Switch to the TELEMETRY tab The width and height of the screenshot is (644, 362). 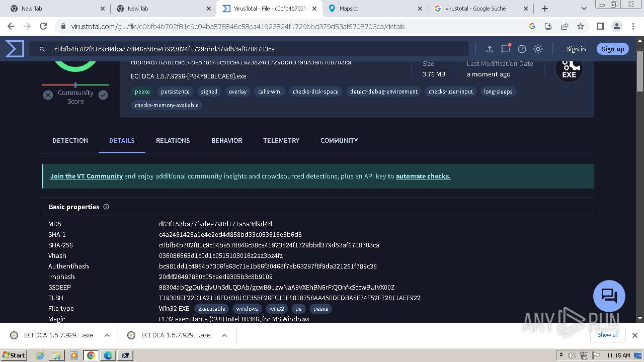click(281, 140)
